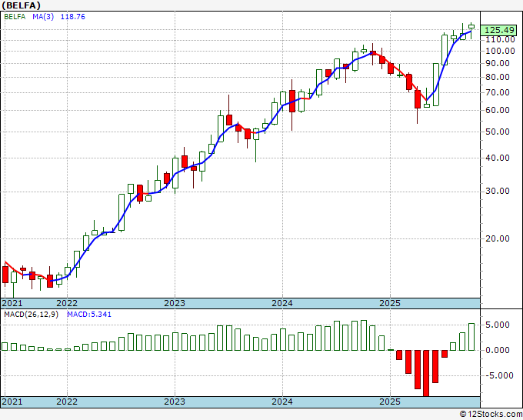Click 2025 on the price chart time axis
Image resolution: width=523 pixels, height=420 pixels.
point(390,303)
